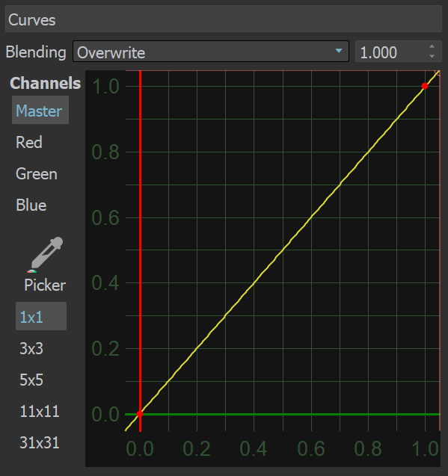Open the Blending mode dropdown

tap(211, 52)
